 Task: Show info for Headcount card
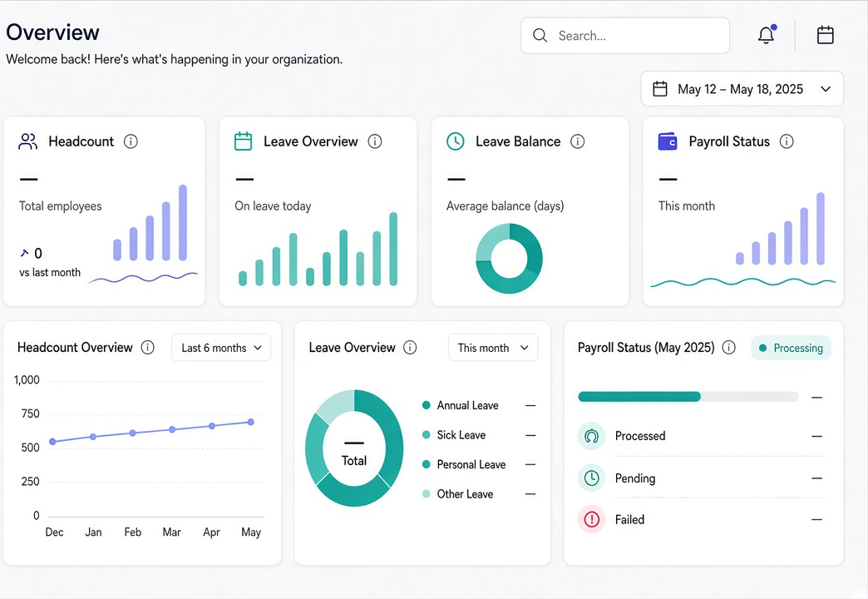(x=131, y=141)
